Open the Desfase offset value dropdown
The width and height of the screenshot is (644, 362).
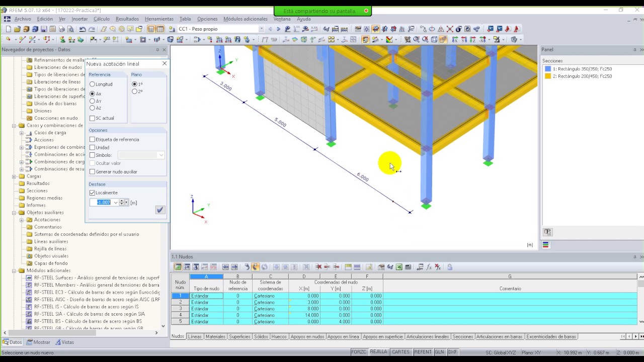click(x=115, y=203)
